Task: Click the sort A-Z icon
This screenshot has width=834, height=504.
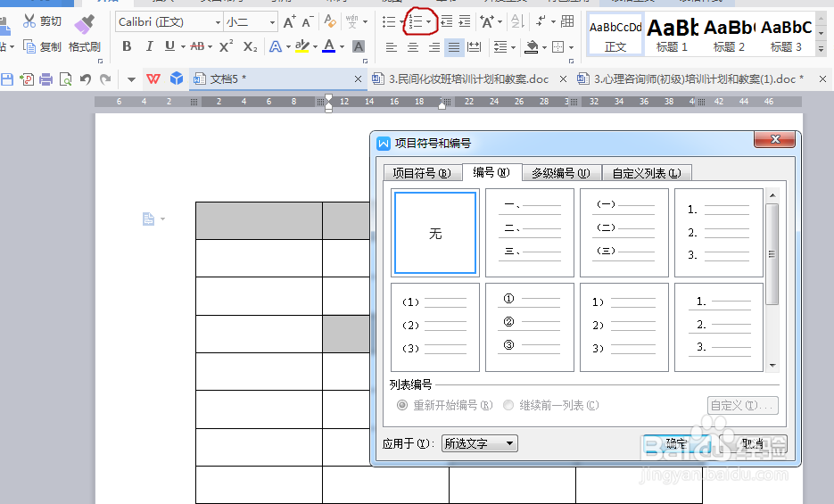Action: (517, 21)
